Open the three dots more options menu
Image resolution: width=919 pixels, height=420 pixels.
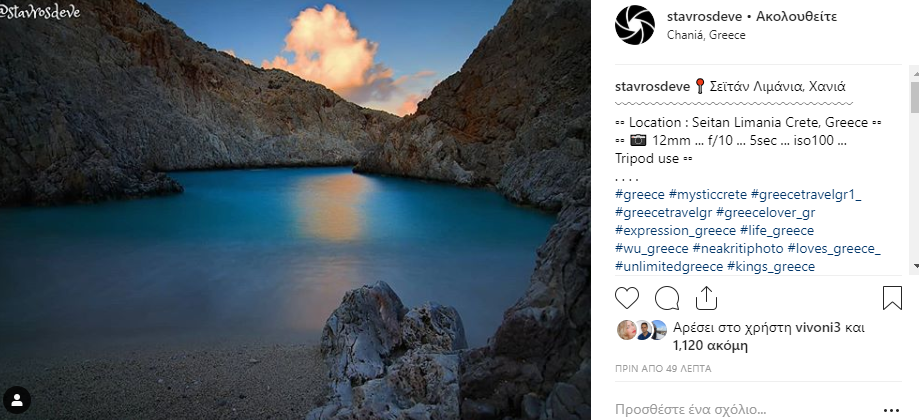click(891, 409)
